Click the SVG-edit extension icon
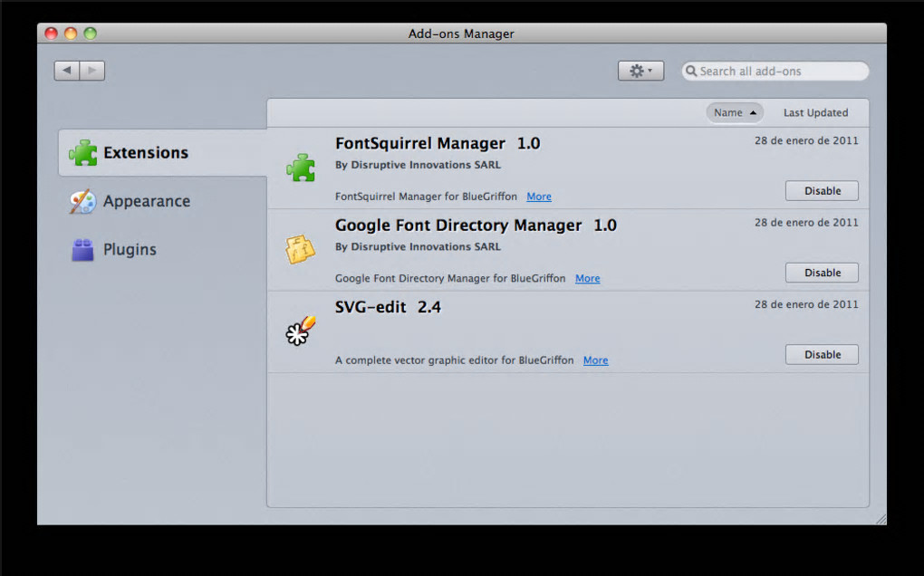This screenshot has width=924, height=576. (x=300, y=331)
